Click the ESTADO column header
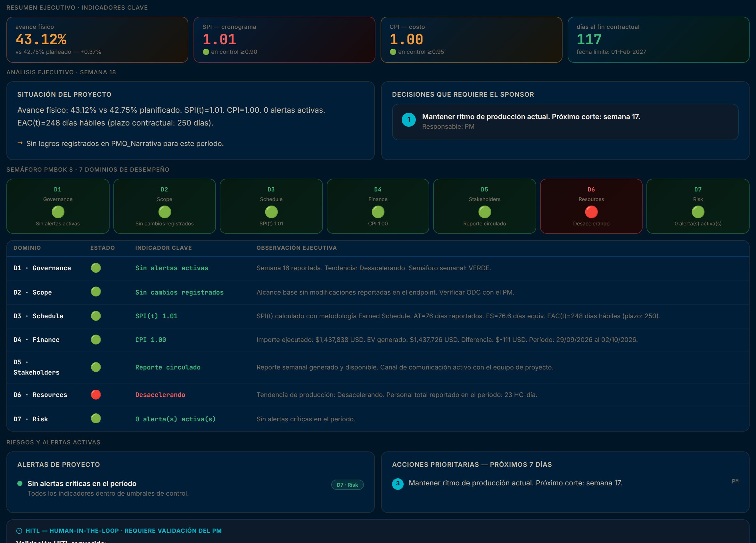 point(102,248)
